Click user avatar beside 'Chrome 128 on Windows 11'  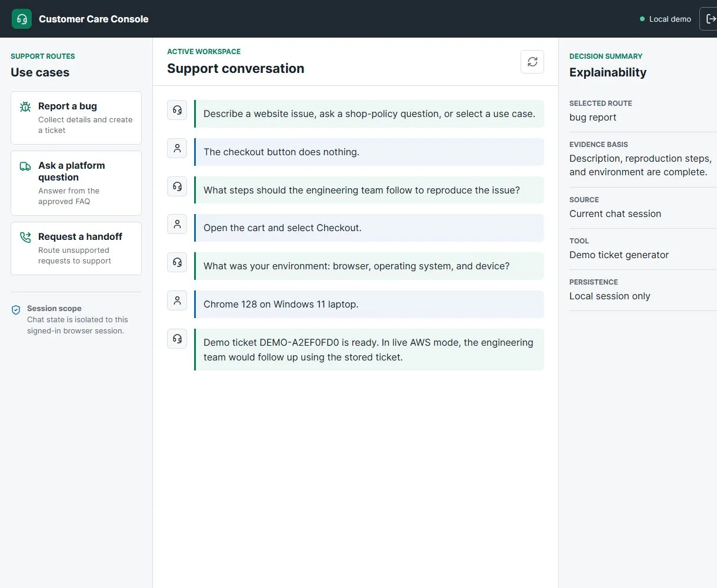tap(177, 300)
